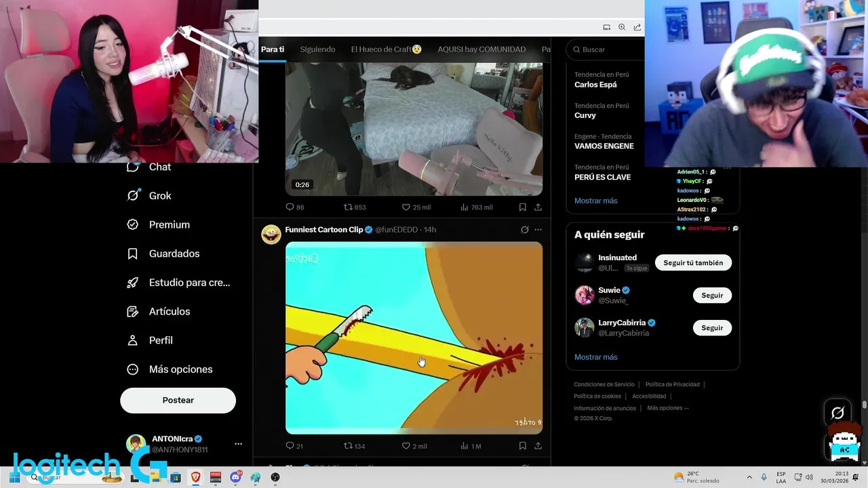Like the post with 25 mil likes
Viewport: 868px width, 488px height.
(416, 207)
